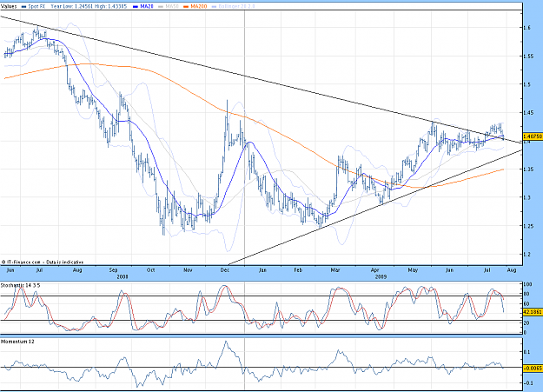Click the Mar label on the time axis
This screenshot has width=543, height=392.
334,270
